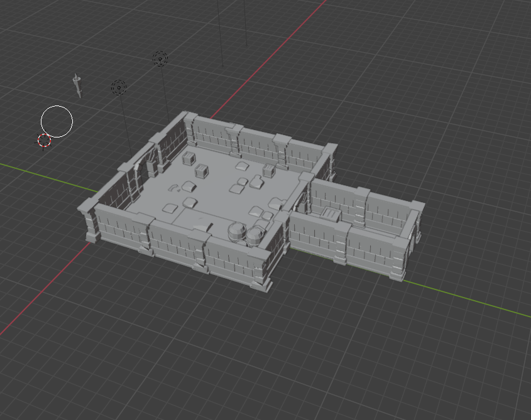Select the left barrel in the room
This screenshot has width=531, height=420.
click(238, 232)
